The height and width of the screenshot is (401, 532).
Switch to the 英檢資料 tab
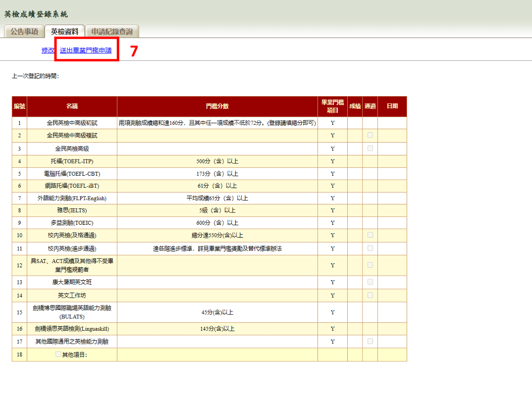64,32
